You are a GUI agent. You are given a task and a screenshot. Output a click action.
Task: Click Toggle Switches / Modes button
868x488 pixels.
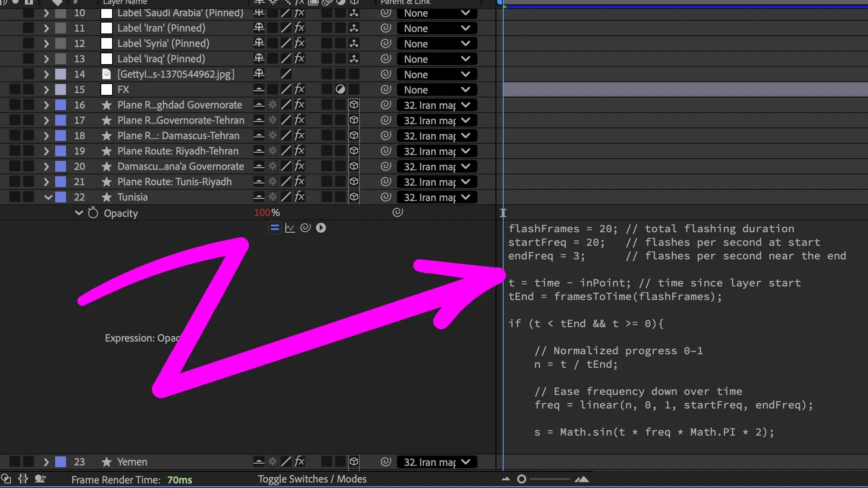312,479
